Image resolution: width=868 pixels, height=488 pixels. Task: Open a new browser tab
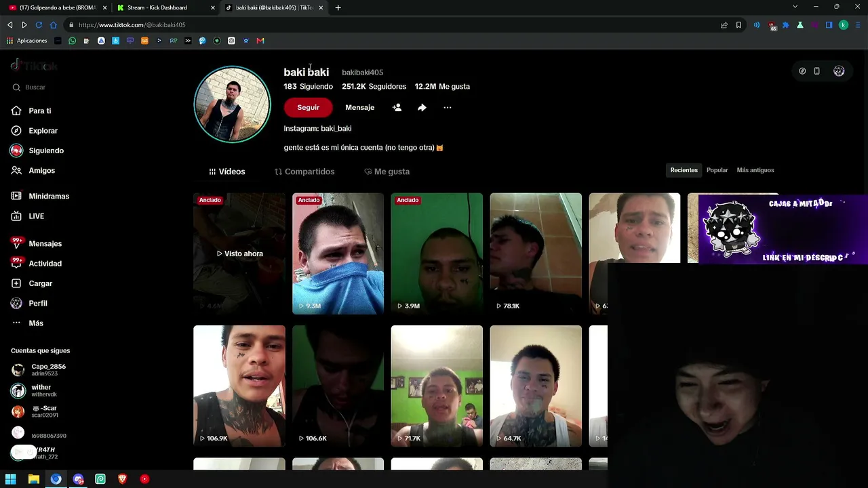tap(338, 7)
